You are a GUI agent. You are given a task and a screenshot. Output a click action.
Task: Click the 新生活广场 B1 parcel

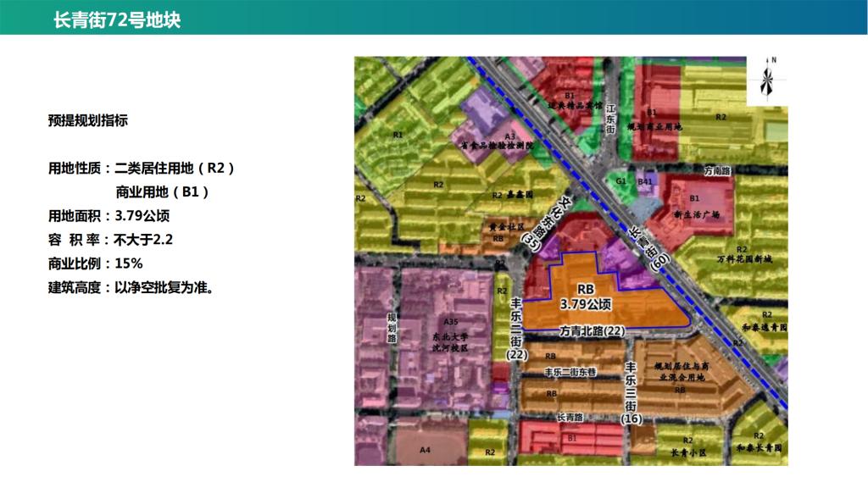tap(695, 208)
